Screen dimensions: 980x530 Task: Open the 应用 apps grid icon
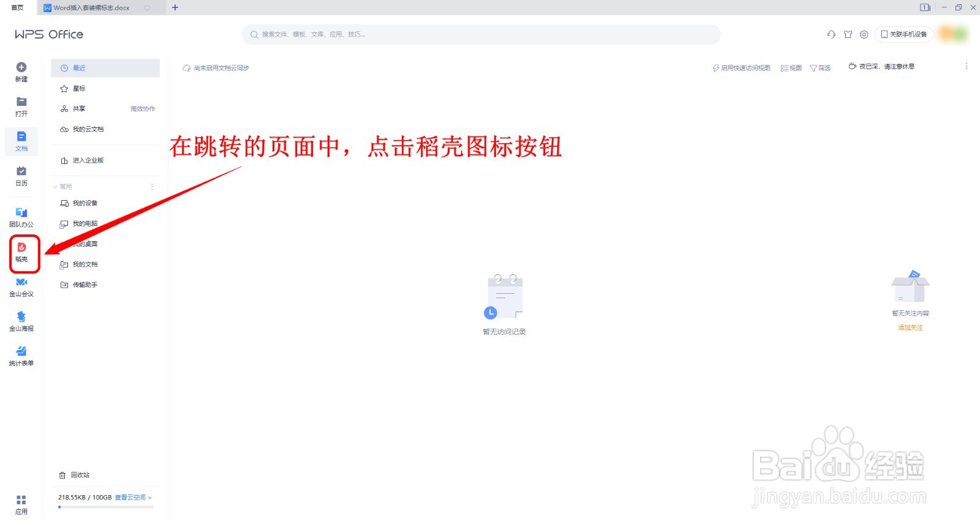pyautogui.click(x=21, y=500)
